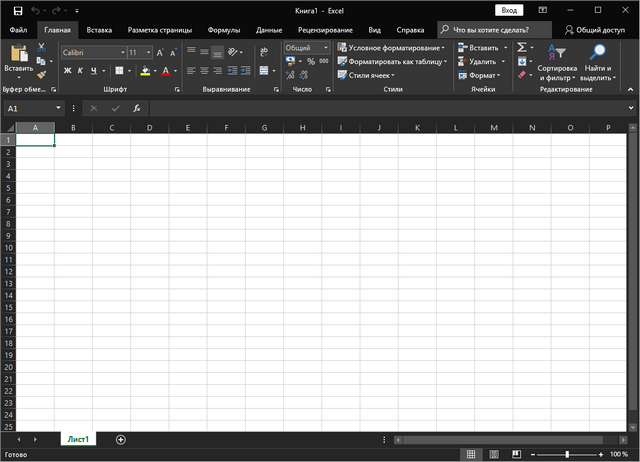Click the Save icon in the title bar
This screenshot has height=462, width=640.
coord(17,9)
